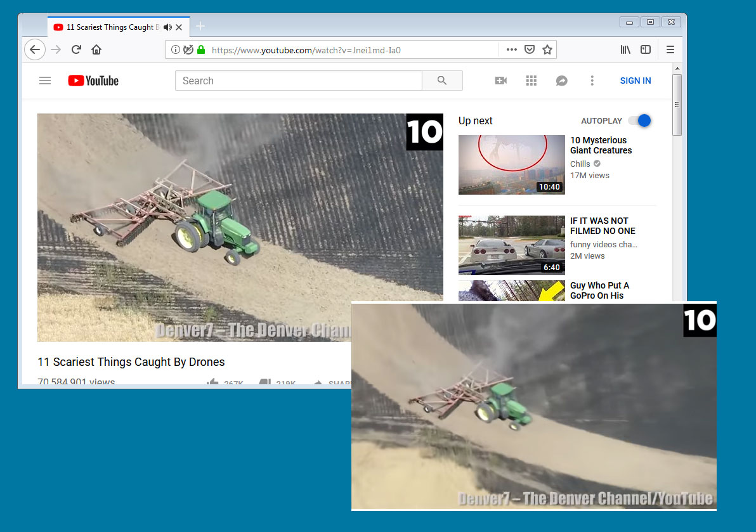Go to the YouTube home logo
This screenshot has height=532, width=756.
(x=93, y=81)
